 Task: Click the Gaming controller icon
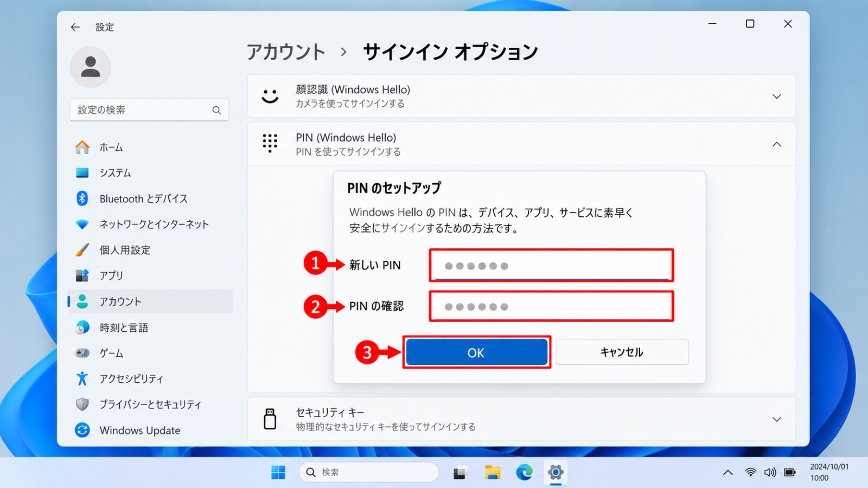pyautogui.click(x=82, y=353)
